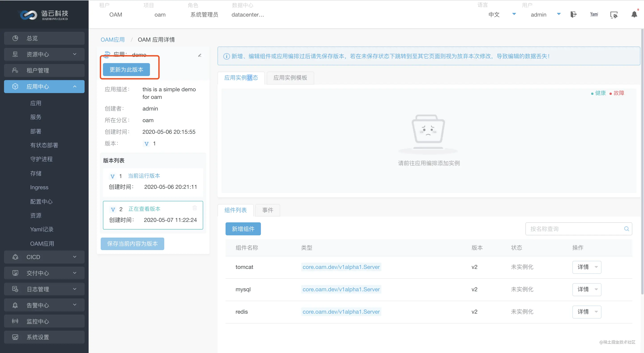Open 有状态部署 in the sidebar

click(x=44, y=145)
